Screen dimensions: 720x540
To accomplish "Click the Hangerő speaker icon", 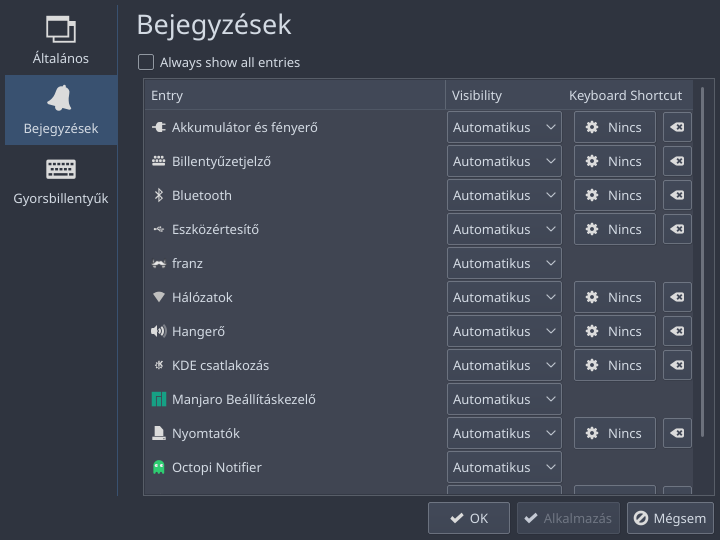I will [x=158, y=331].
